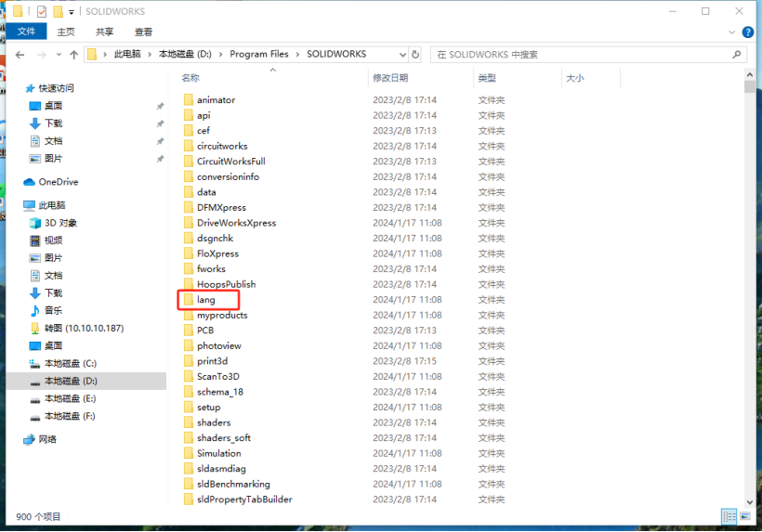The width and height of the screenshot is (762, 532).
Task: Select the api folder icon
Action: [189, 115]
